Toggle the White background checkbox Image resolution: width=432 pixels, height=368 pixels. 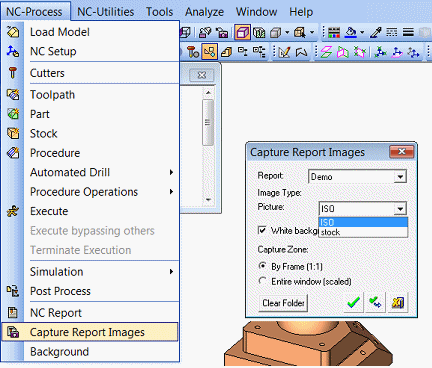click(x=262, y=230)
